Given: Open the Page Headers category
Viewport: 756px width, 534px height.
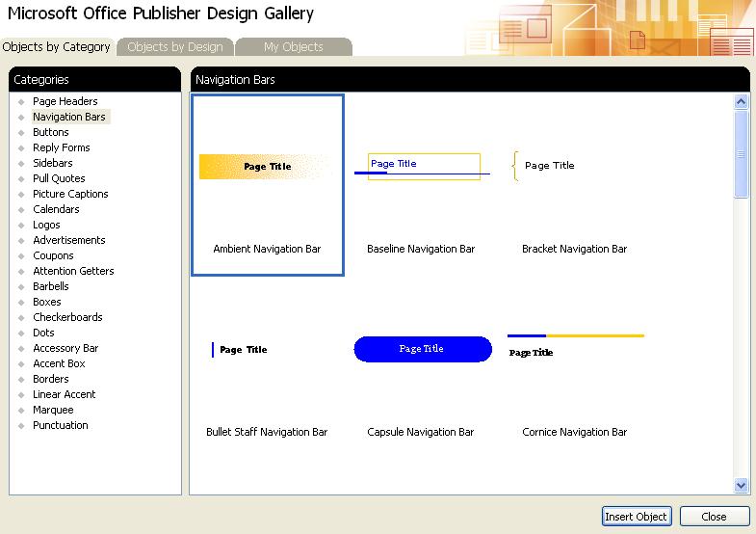Looking at the screenshot, I should click(x=65, y=101).
